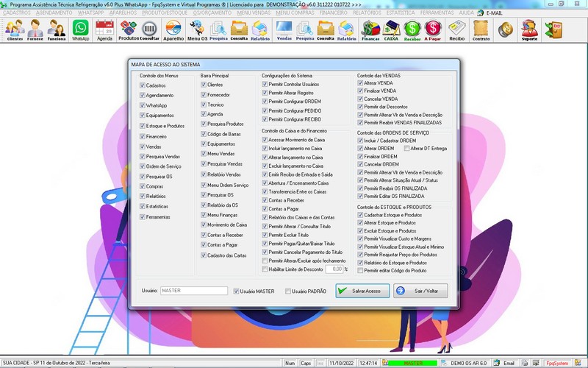This screenshot has width=588, height=368.
Task: Enable Habilitar Limite de Desconto checkbox
Action: click(265, 269)
